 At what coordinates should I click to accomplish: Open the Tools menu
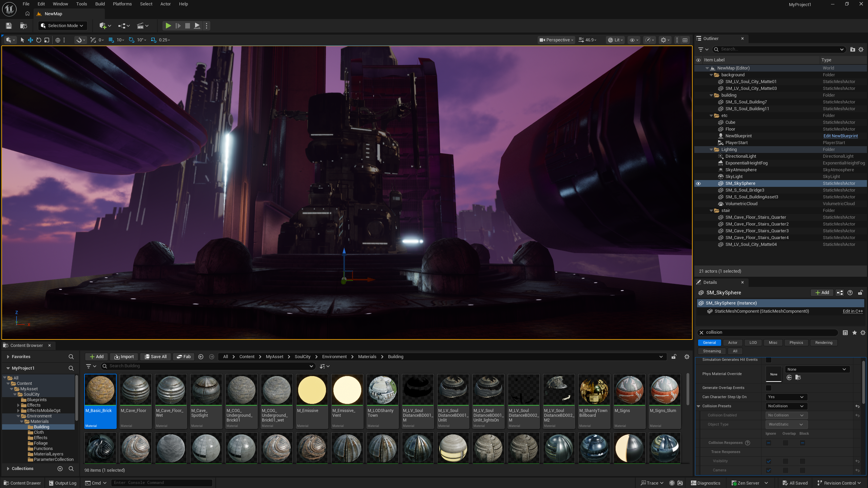(81, 4)
